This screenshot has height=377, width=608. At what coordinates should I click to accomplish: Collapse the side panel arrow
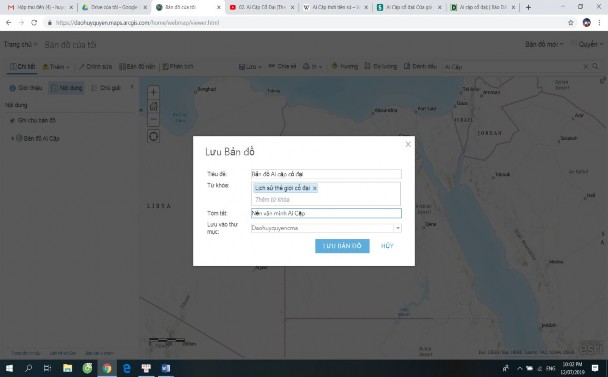coord(132,87)
